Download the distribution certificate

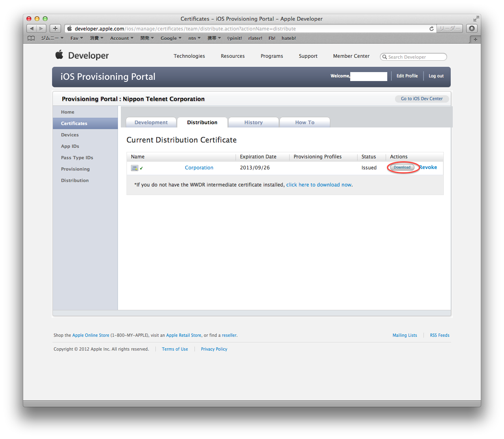[402, 167]
